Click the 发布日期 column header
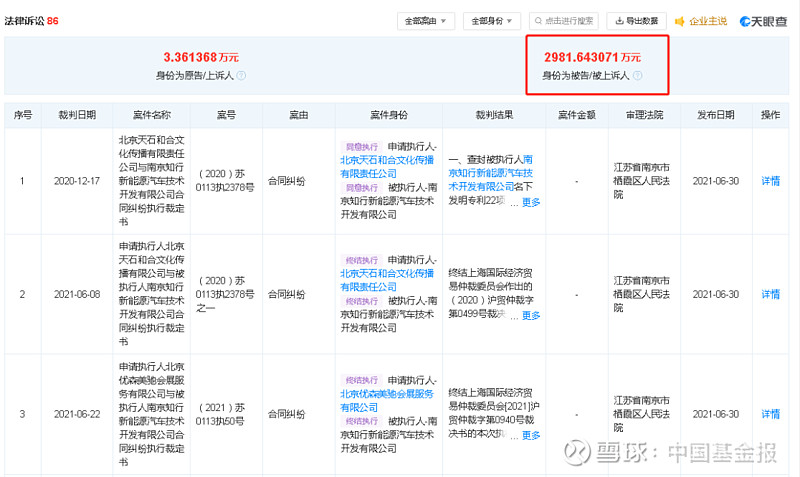800x477 pixels. click(x=716, y=115)
